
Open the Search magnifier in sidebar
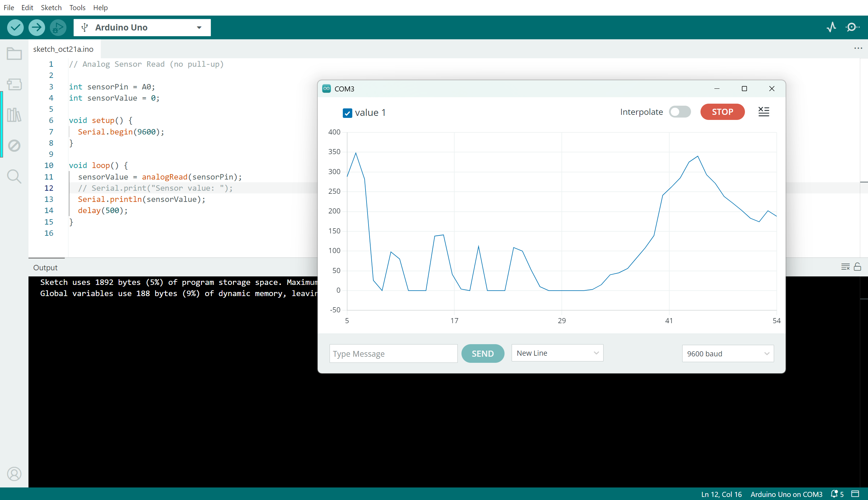(14, 176)
